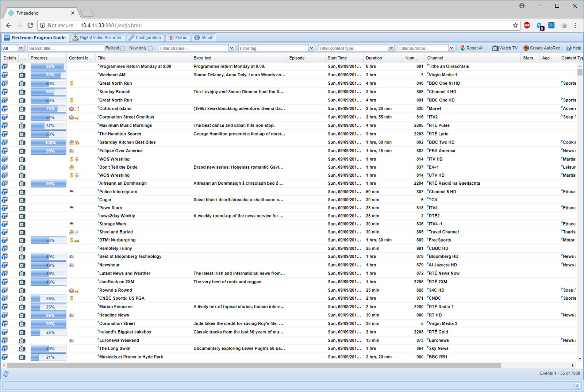Open the All view level dropdown
Image resolution: width=584 pixels, height=392 pixels.
pos(21,48)
